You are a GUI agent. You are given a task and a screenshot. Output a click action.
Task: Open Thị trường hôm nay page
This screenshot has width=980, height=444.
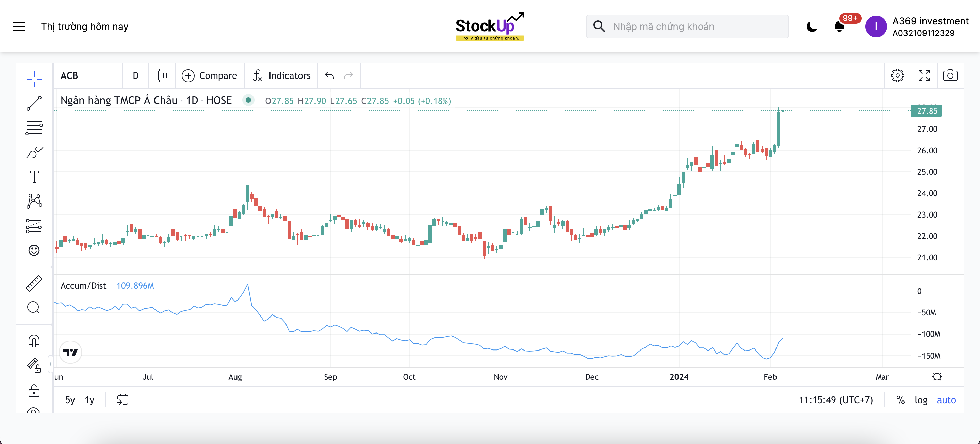[x=84, y=27]
